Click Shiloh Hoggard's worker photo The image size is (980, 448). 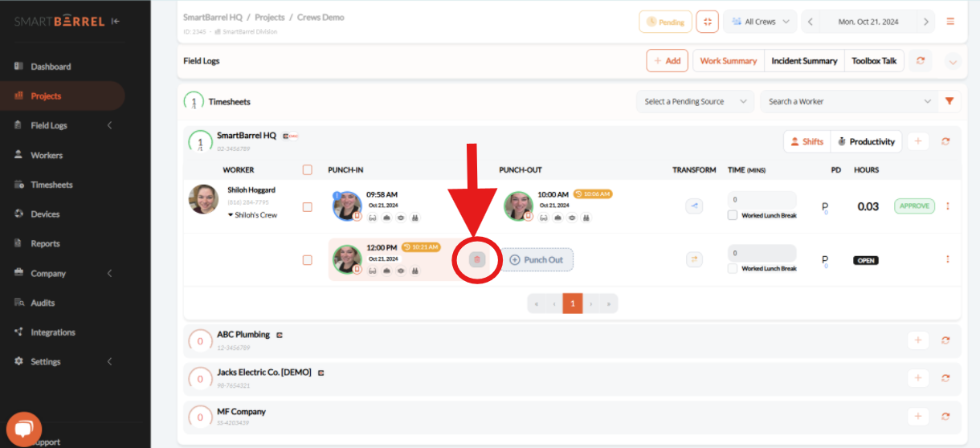pyautogui.click(x=203, y=199)
